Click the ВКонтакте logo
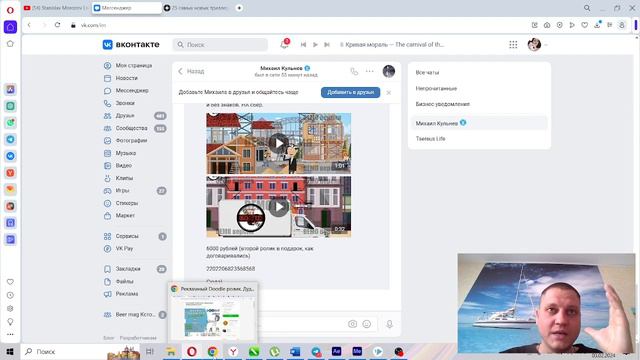The width and height of the screenshot is (640, 360). tap(131, 44)
